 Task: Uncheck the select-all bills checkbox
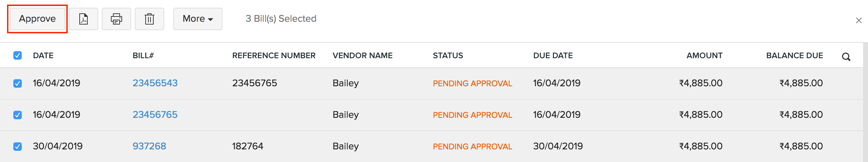18,55
